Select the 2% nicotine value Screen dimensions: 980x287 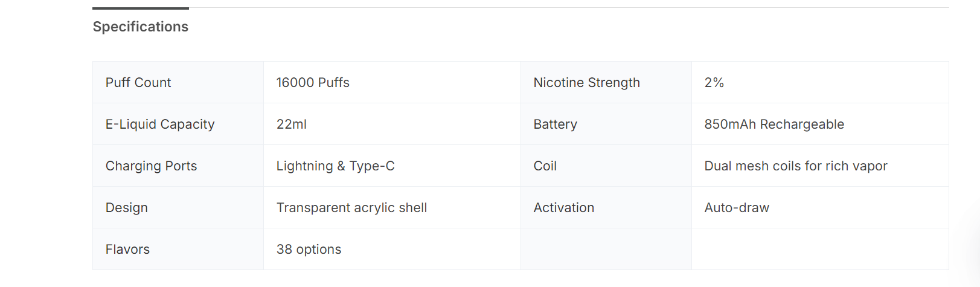point(714,83)
